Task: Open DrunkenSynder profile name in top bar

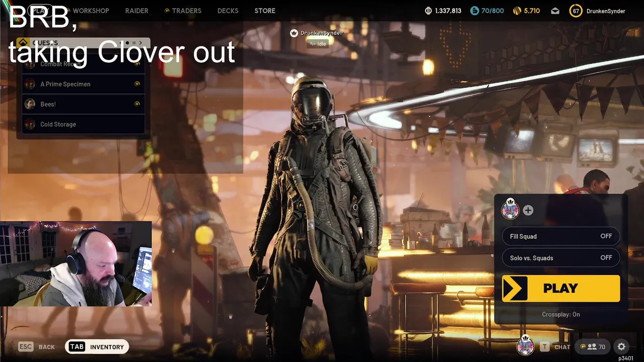Action: tap(606, 11)
